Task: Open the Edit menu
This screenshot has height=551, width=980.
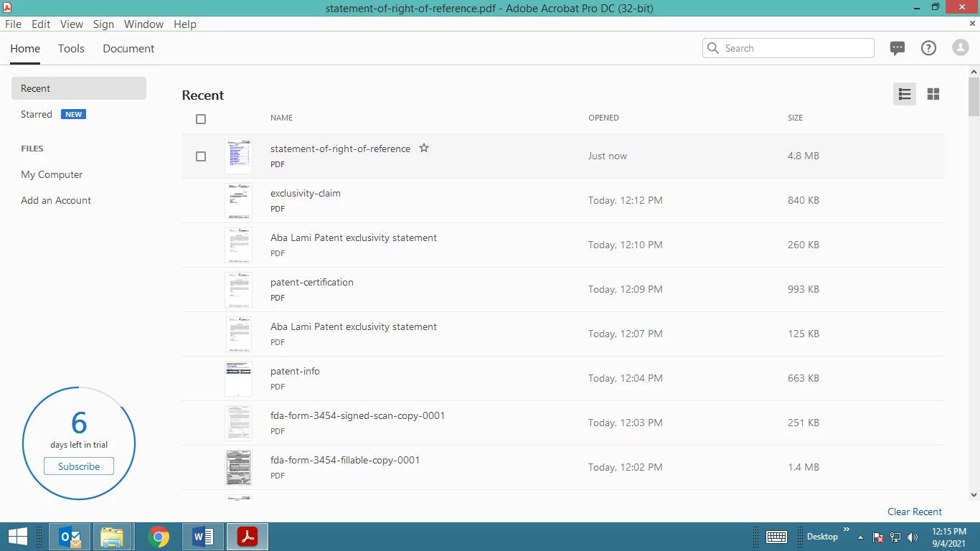Action: pos(41,24)
